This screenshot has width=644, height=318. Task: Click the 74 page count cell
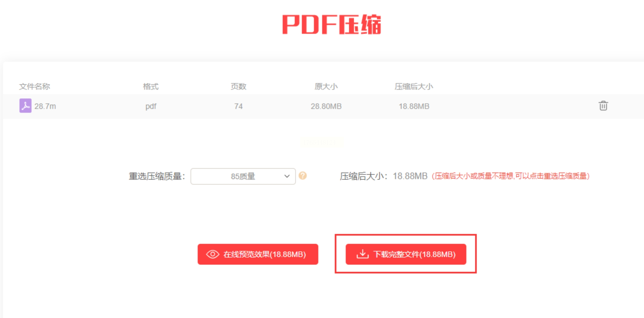238,106
